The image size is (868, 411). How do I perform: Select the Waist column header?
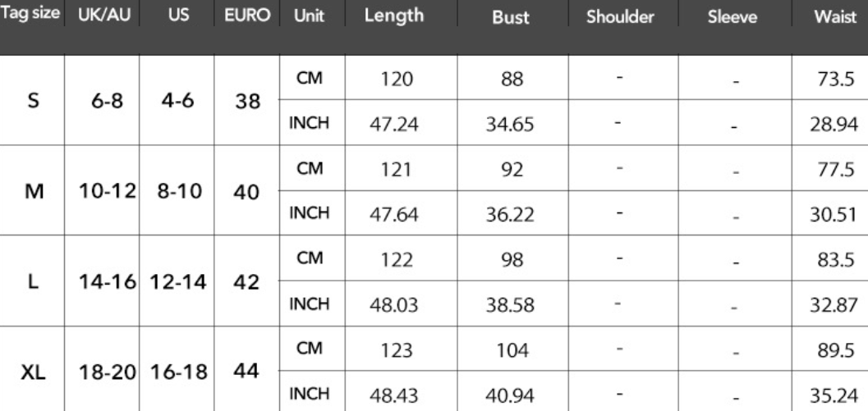tap(835, 16)
